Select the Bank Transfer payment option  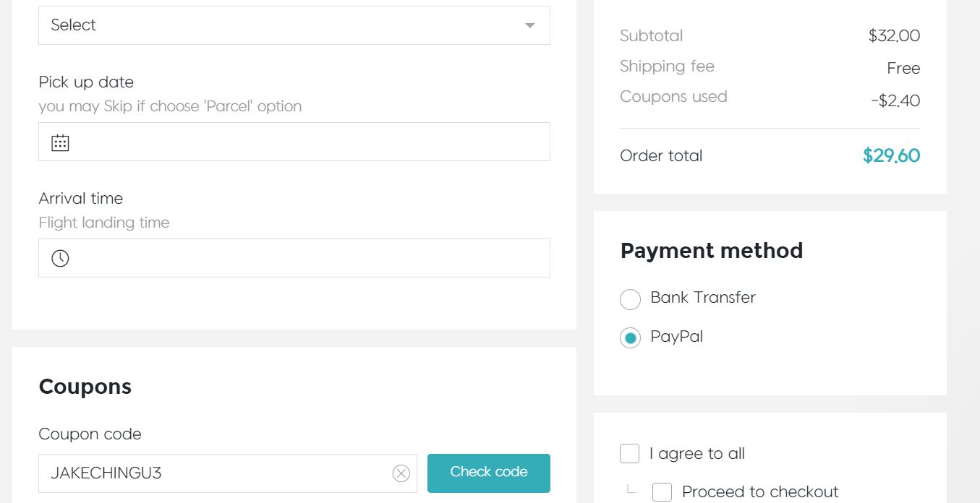(x=631, y=298)
